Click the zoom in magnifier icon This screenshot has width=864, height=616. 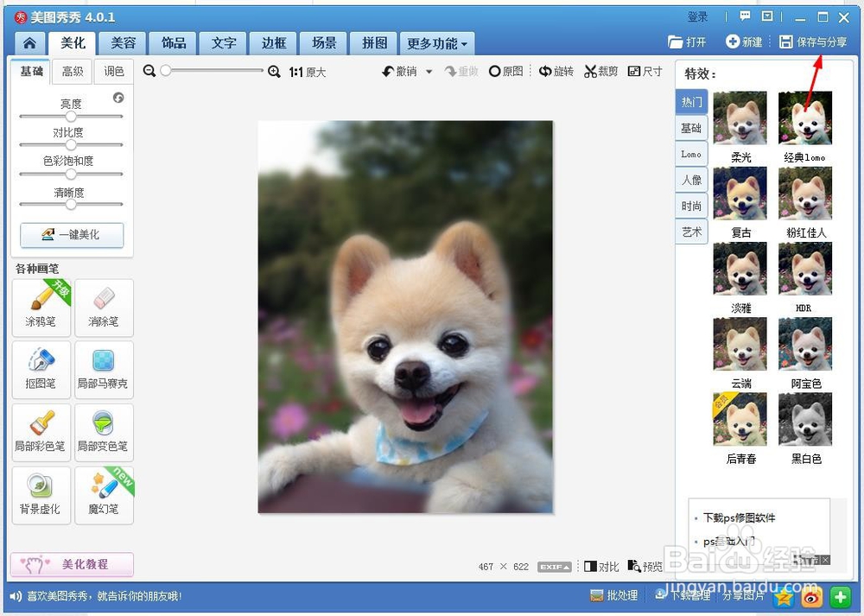pyautogui.click(x=274, y=72)
